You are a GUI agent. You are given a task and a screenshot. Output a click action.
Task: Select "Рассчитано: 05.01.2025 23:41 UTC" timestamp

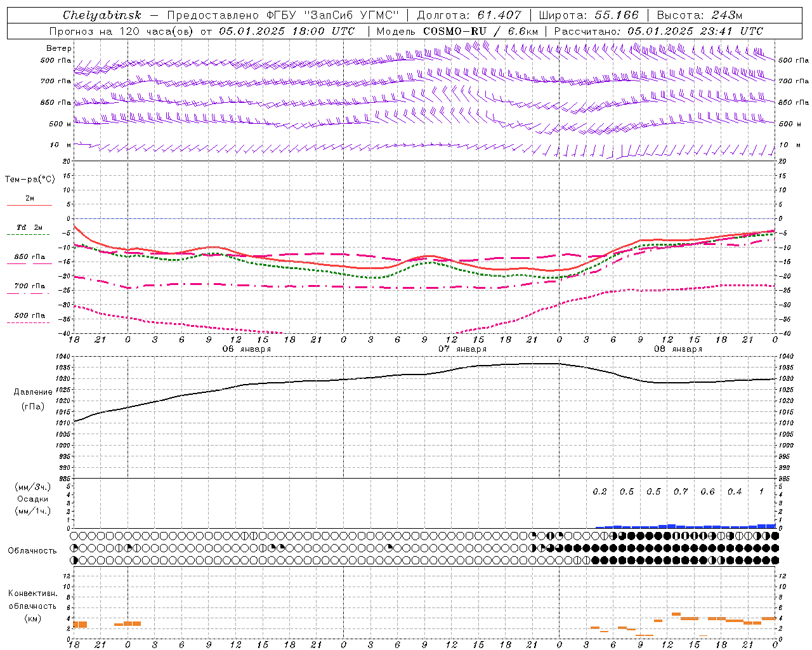(x=658, y=31)
